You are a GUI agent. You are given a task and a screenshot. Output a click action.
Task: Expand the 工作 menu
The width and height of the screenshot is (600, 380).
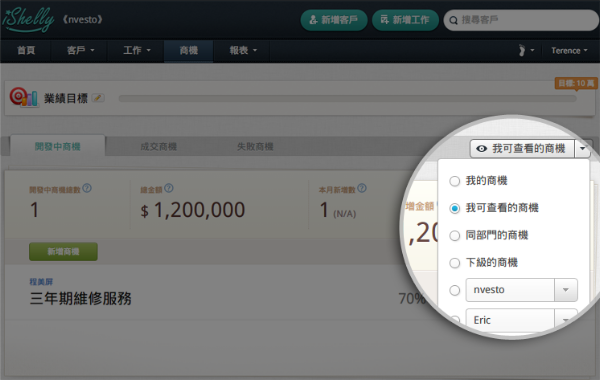click(137, 51)
